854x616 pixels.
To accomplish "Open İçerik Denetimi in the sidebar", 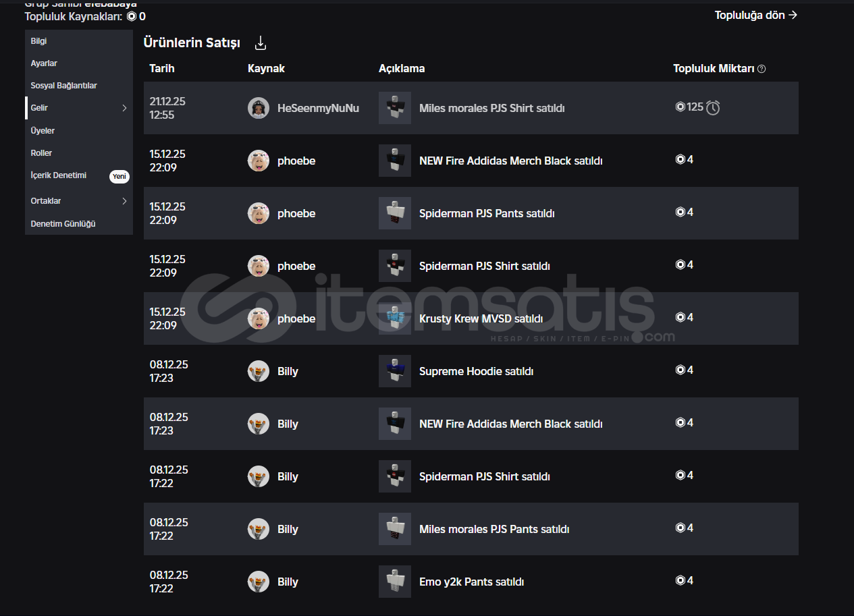I will (59, 175).
